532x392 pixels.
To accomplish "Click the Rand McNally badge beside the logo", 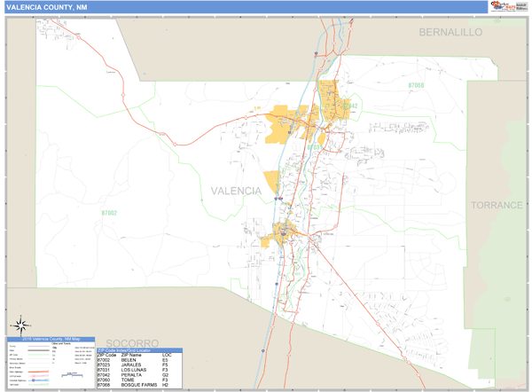I will (521, 7).
